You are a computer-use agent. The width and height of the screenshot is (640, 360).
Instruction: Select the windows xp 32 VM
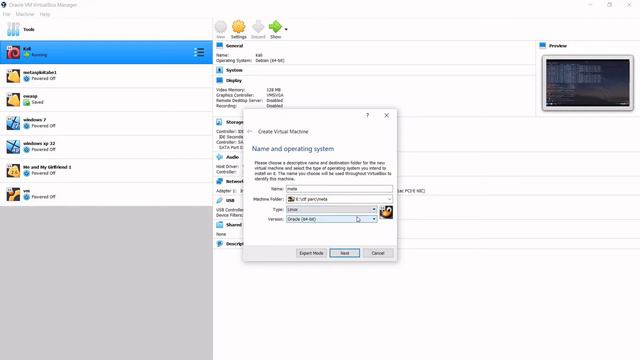point(106,147)
